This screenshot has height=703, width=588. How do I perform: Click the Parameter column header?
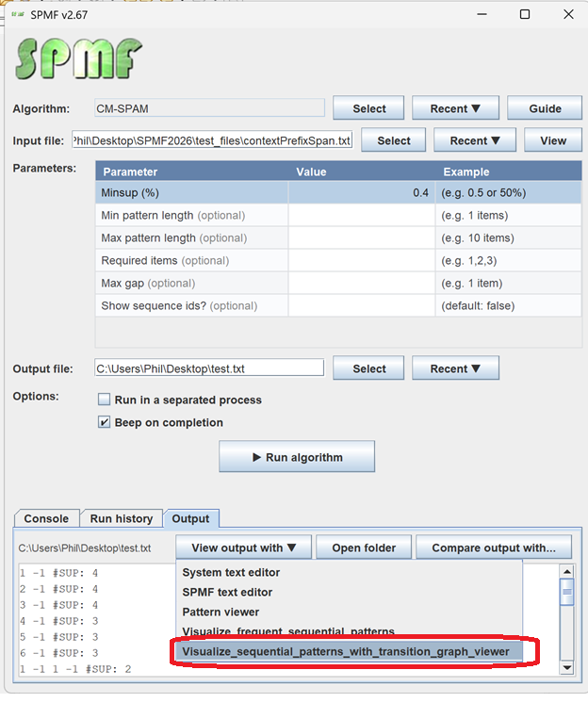point(192,172)
